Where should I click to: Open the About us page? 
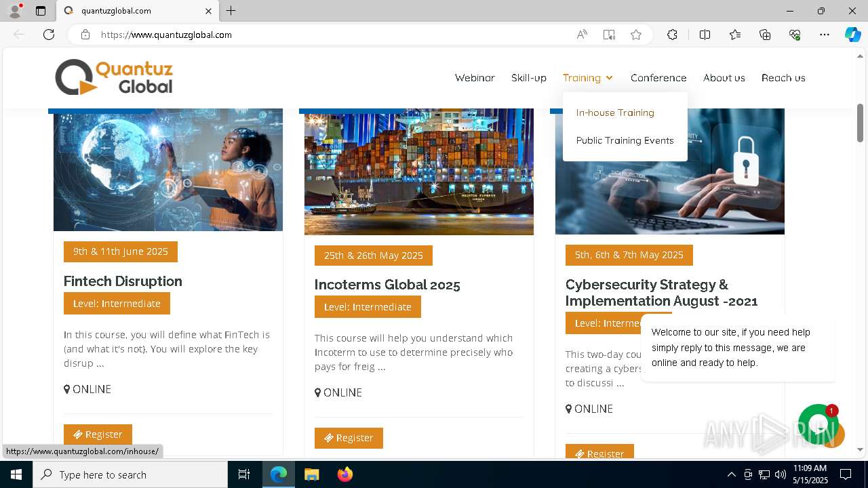724,78
